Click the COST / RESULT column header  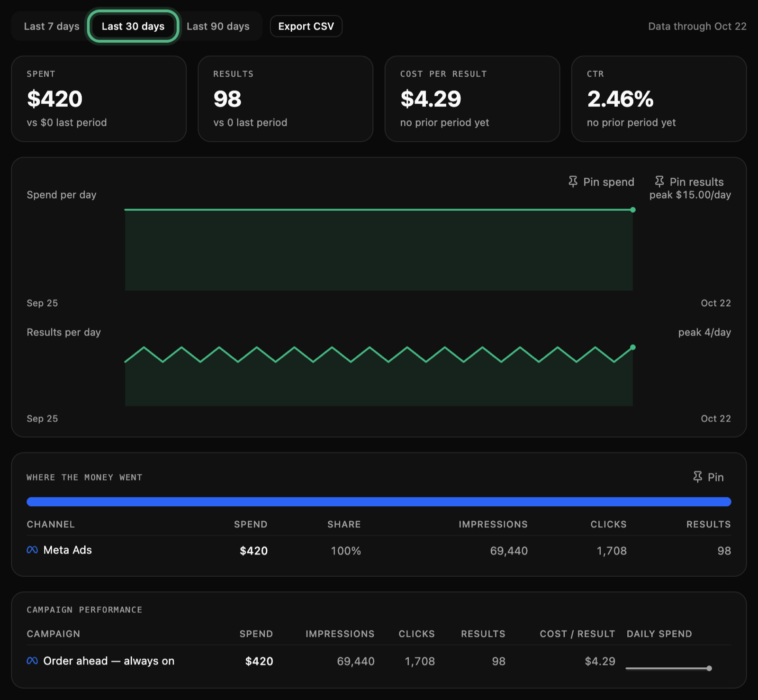(578, 634)
